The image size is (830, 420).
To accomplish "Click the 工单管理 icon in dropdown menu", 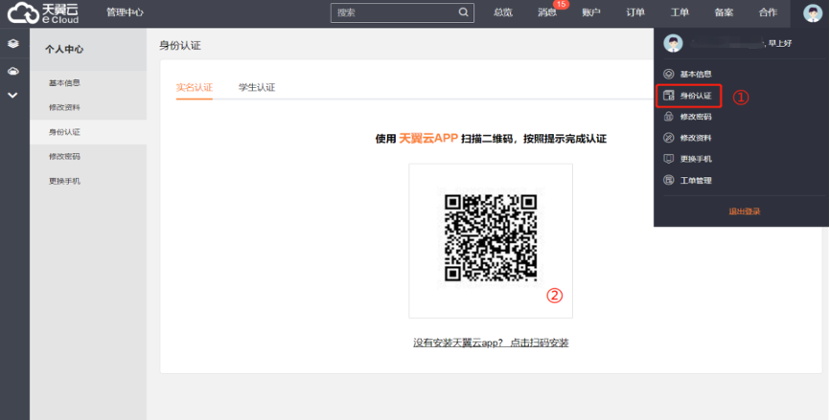I will pyautogui.click(x=668, y=181).
